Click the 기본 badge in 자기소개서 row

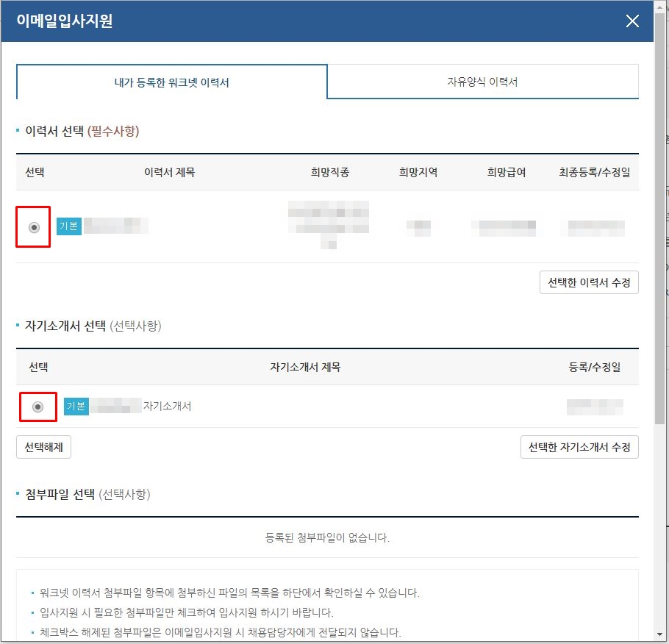pos(76,407)
